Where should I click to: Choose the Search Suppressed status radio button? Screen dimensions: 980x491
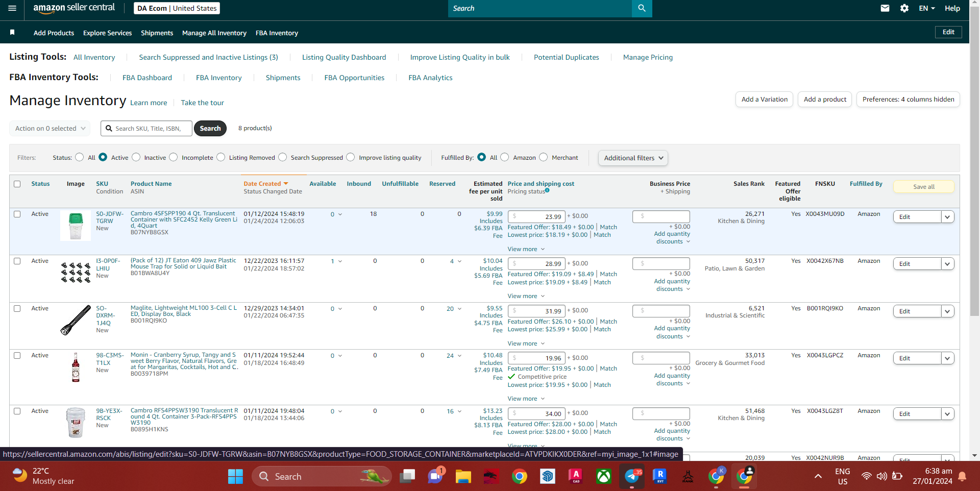click(283, 157)
